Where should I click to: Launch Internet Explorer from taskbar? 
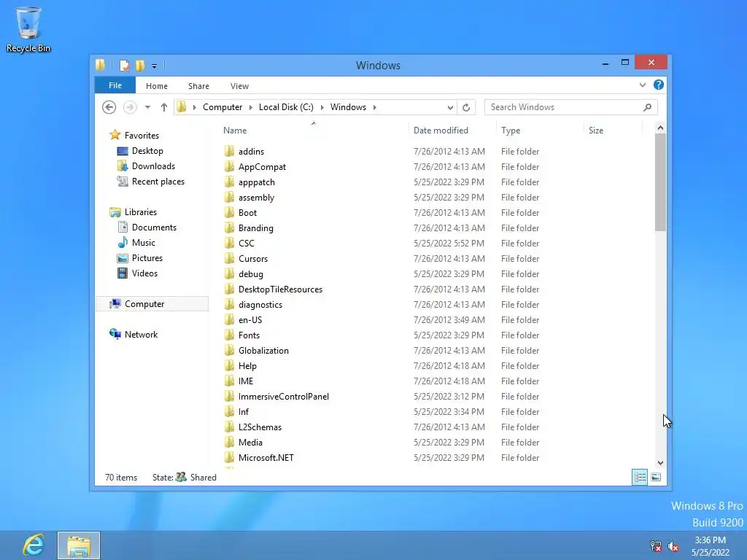tap(34, 545)
